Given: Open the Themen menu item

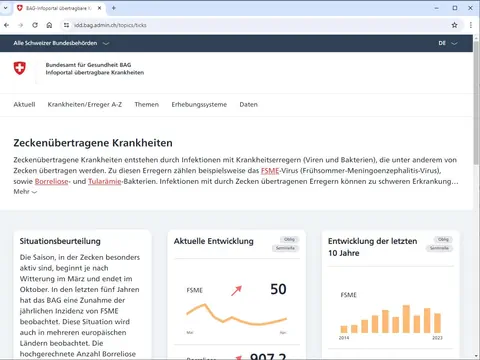Looking at the screenshot, I should (x=147, y=104).
